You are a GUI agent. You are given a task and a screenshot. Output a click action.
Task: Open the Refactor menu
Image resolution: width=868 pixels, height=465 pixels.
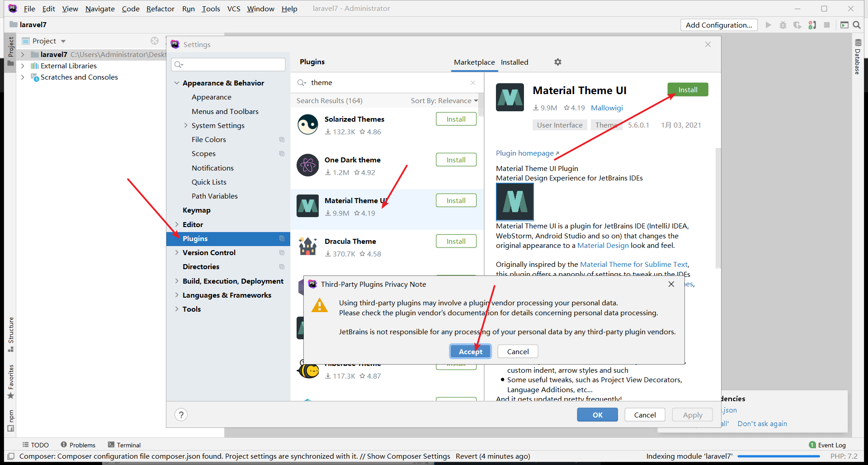(x=160, y=9)
